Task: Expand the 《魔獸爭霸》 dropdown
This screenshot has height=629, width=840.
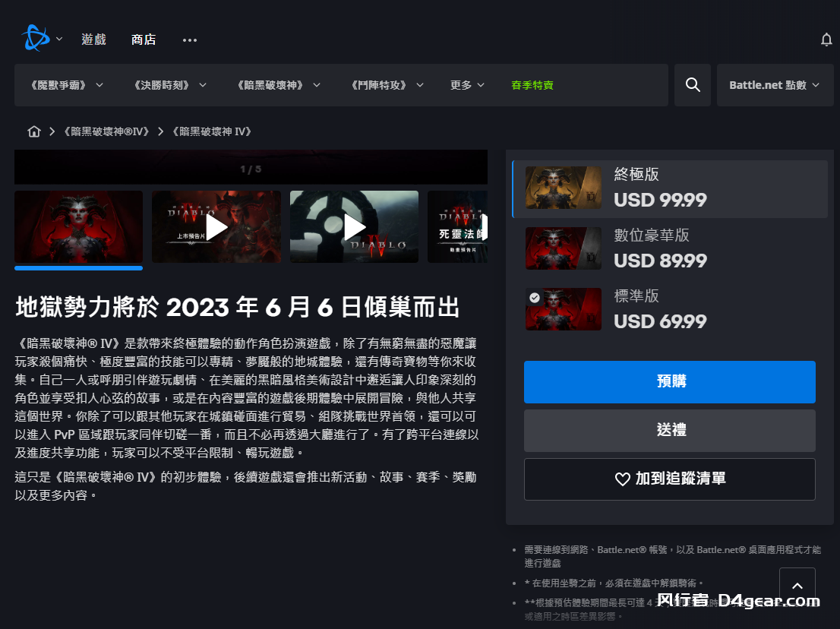Action: tap(67, 85)
